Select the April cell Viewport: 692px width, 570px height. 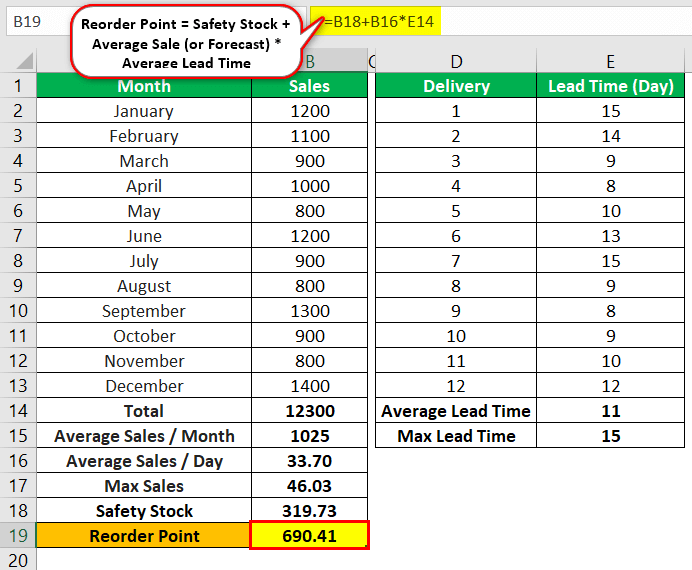pyautogui.click(x=144, y=186)
